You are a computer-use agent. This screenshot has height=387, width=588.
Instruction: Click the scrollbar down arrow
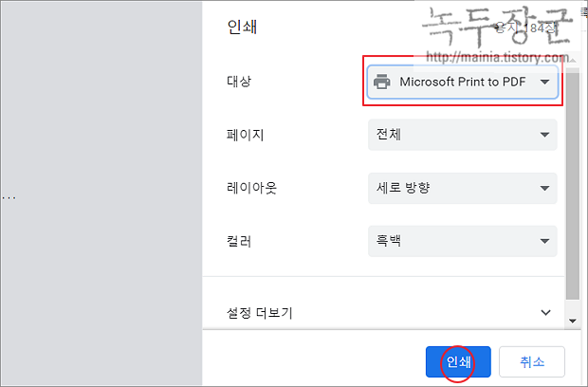click(x=572, y=321)
